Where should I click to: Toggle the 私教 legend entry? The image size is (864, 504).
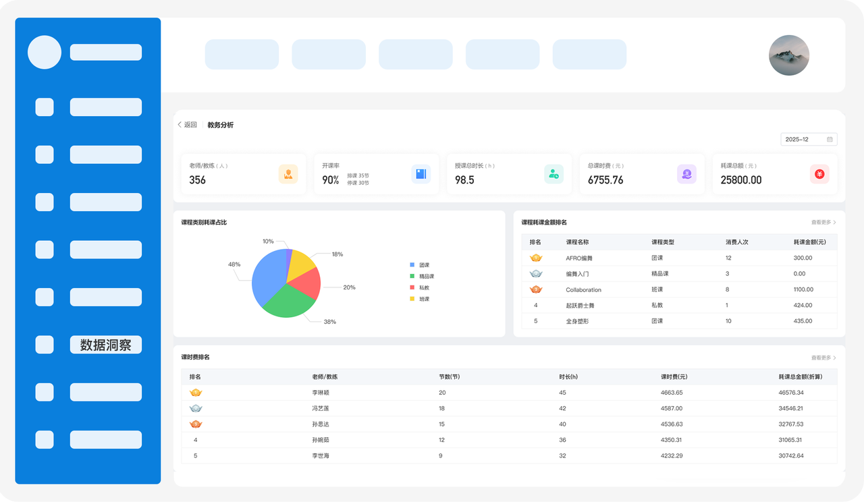pos(420,288)
